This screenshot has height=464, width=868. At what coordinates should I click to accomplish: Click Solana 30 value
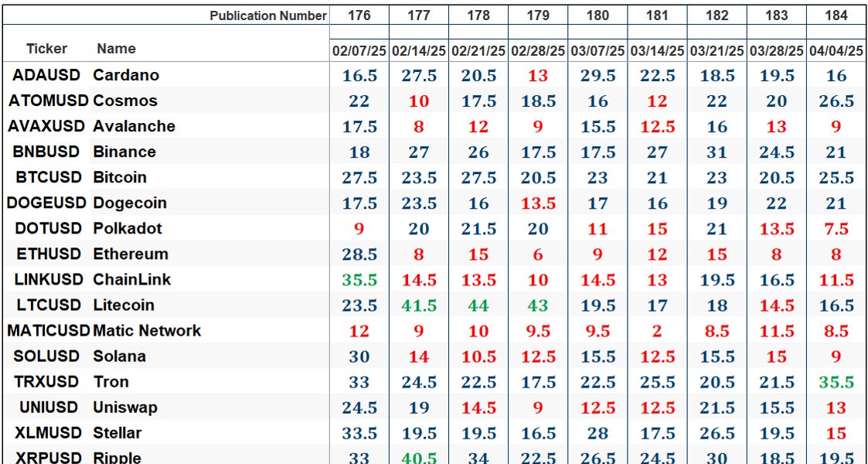tap(359, 356)
